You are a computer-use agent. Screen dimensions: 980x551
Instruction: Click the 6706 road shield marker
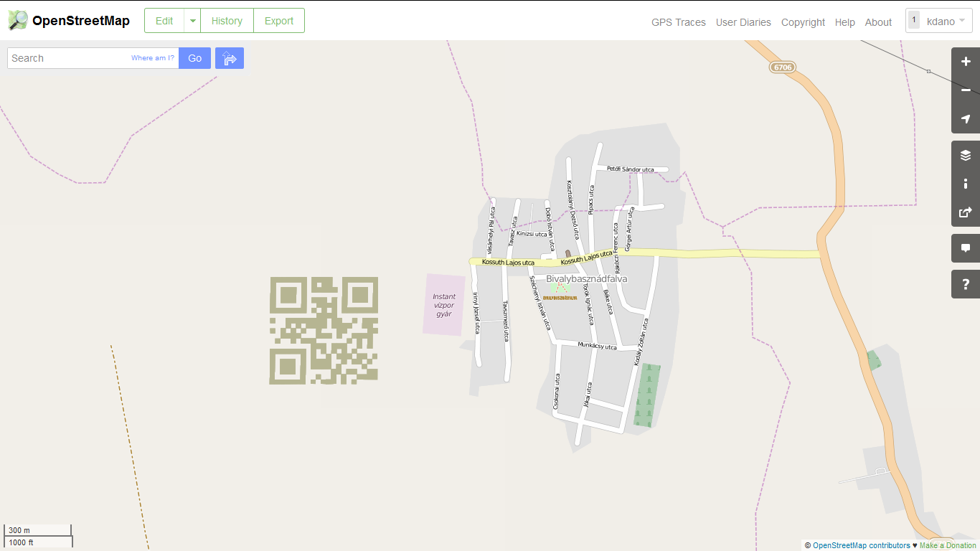(x=783, y=67)
